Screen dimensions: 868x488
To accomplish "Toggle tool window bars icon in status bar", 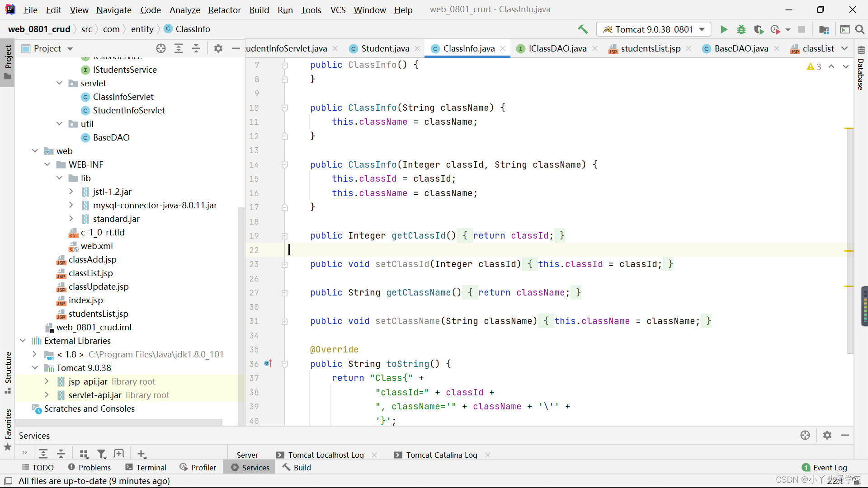I will tap(8, 481).
